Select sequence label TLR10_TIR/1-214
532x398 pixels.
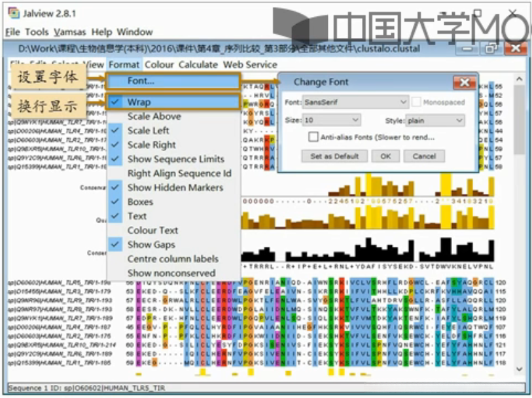pyautogui.click(x=62, y=345)
